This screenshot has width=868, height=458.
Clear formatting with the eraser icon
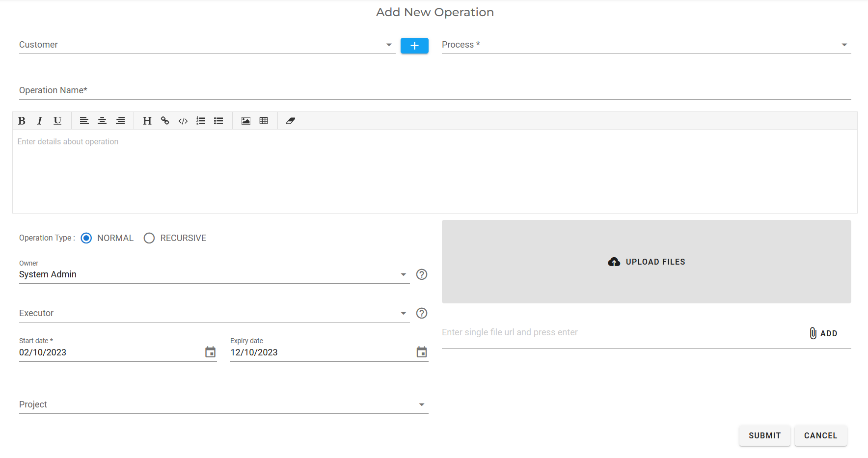point(291,121)
